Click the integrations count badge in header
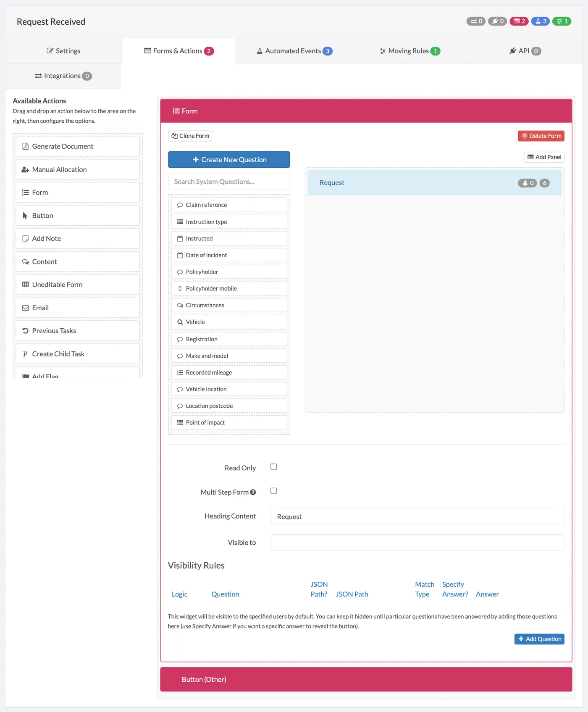This screenshot has width=588, height=712. 476,21
